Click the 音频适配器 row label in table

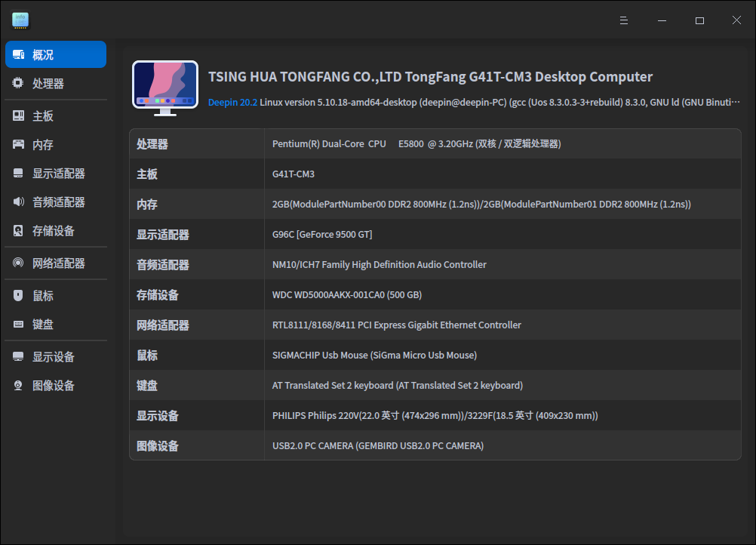point(163,265)
